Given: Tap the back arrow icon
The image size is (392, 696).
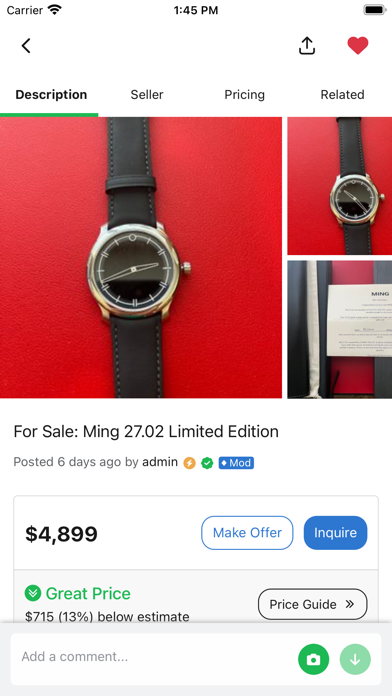Looking at the screenshot, I should pyautogui.click(x=26, y=46).
